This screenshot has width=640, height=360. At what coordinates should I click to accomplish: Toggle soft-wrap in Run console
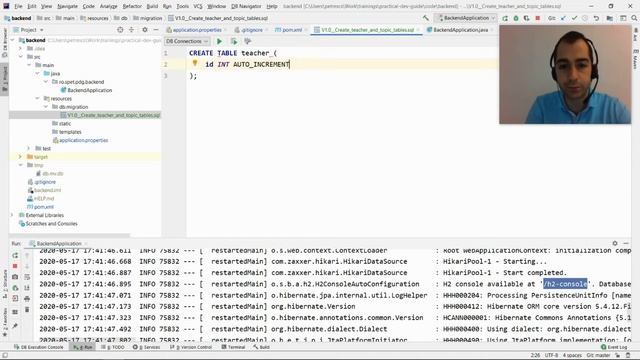click(x=27, y=277)
